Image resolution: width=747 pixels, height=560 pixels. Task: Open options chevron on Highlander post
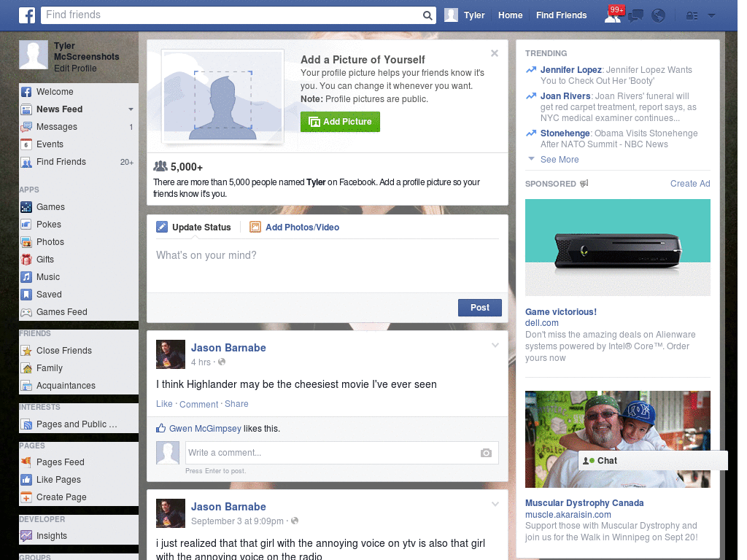[x=495, y=345]
